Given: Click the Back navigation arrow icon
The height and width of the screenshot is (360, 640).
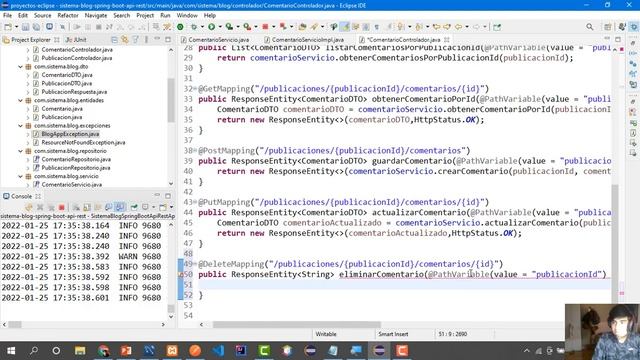Looking at the screenshot, I should 458,27.
